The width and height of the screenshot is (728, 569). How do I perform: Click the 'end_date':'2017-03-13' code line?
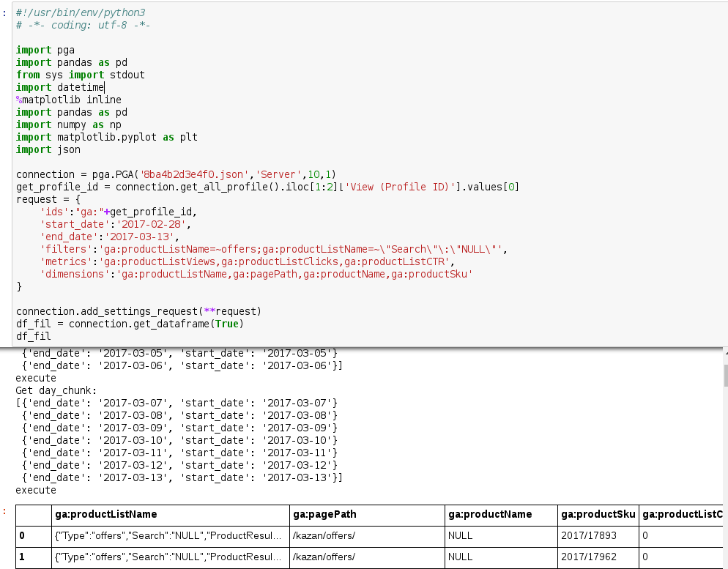(110, 237)
